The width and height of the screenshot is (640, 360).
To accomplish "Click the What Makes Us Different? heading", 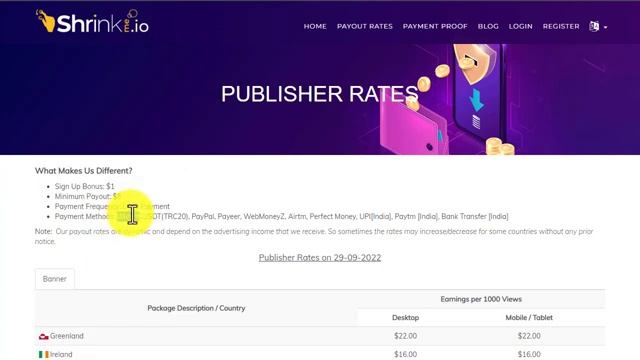I will [x=84, y=171].
